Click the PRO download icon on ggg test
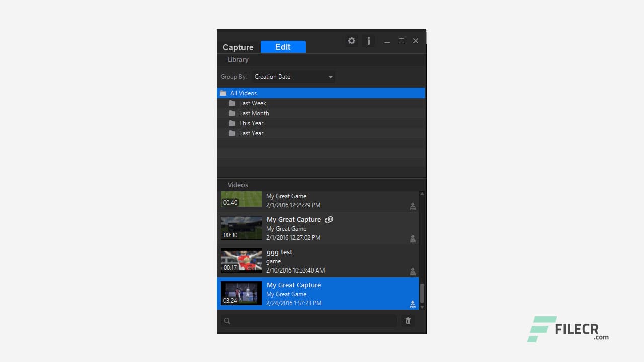This screenshot has height=362, width=644. 413,271
